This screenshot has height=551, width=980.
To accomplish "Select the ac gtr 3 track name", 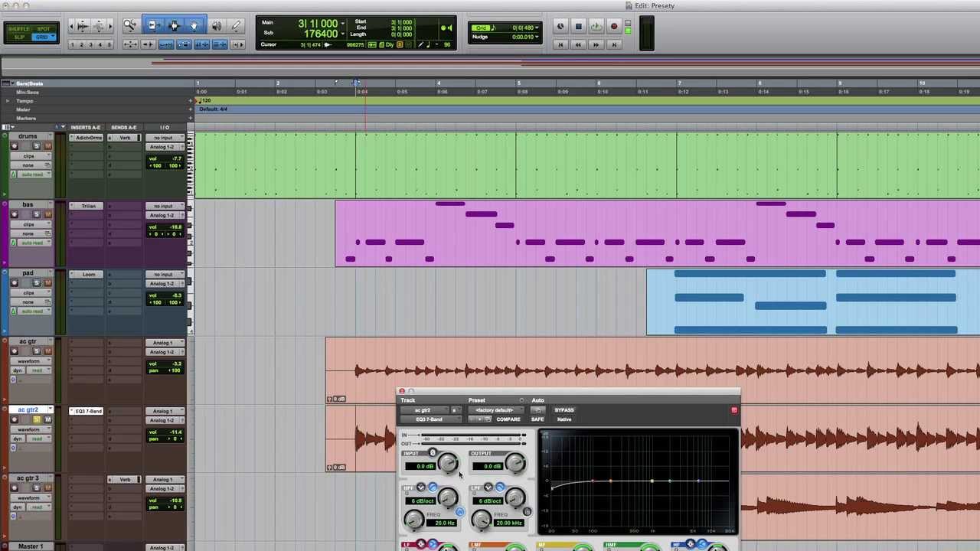I will pyautogui.click(x=28, y=479).
